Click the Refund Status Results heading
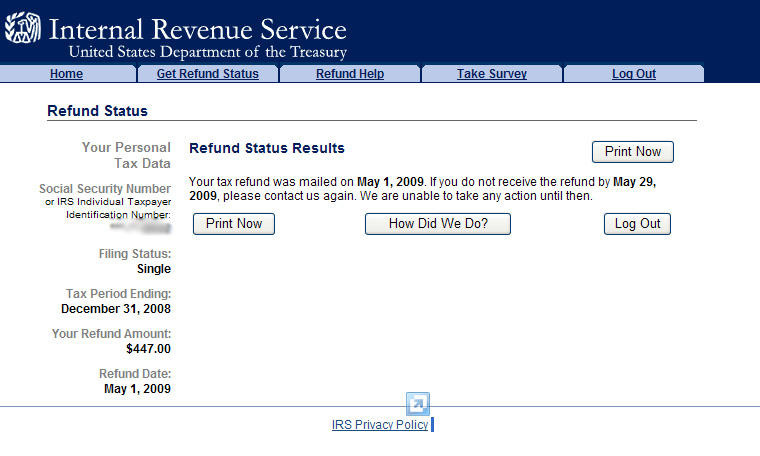The image size is (760, 456). pyautogui.click(x=267, y=148)
